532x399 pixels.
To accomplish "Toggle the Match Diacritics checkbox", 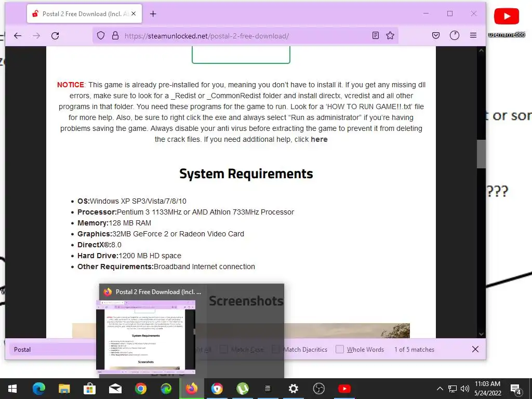I will click(x=275, y=349).
